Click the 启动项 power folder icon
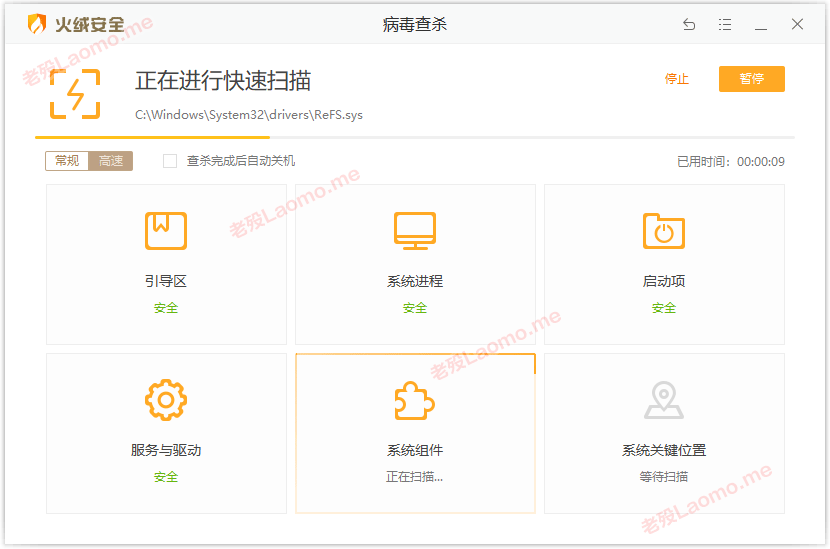 [x=664, y=231]
